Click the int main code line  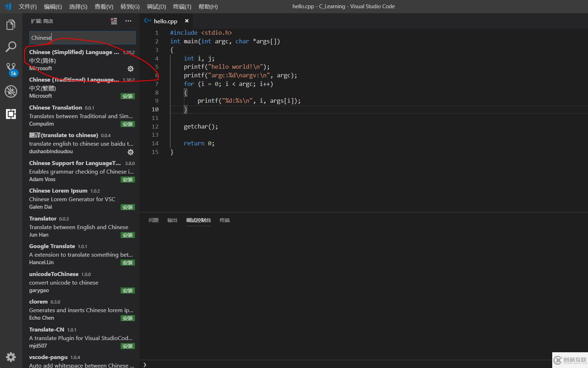coord(225,41)
